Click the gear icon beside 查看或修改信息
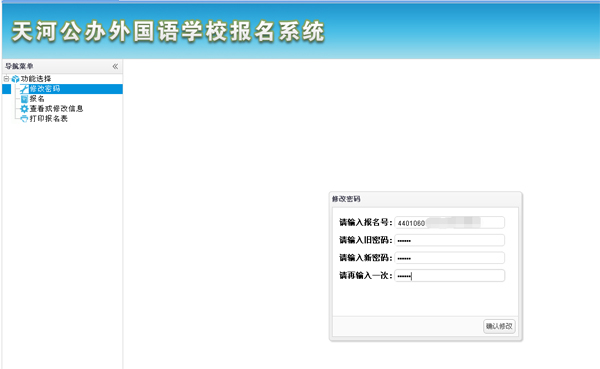 pyautogui.click(x=24, y=109)
